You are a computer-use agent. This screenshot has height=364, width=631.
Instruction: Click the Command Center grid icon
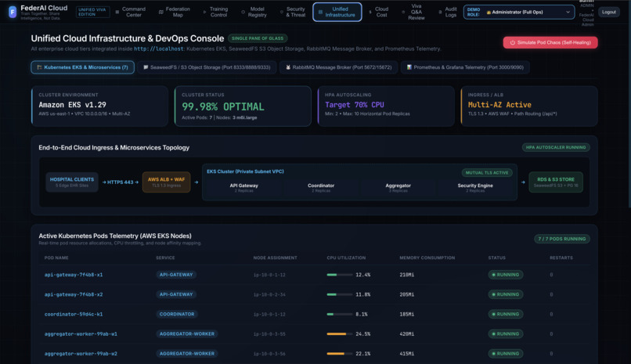[117, 12]
